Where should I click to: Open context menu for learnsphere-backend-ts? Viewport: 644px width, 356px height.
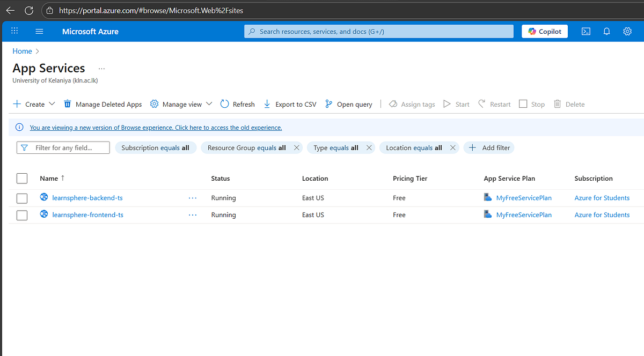tap(193, 198)
